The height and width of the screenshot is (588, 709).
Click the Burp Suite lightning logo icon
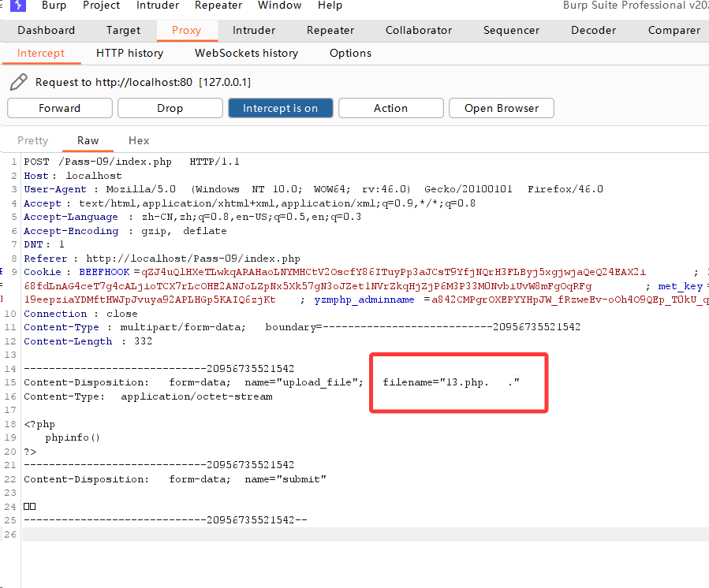click(x=17, y=5)
